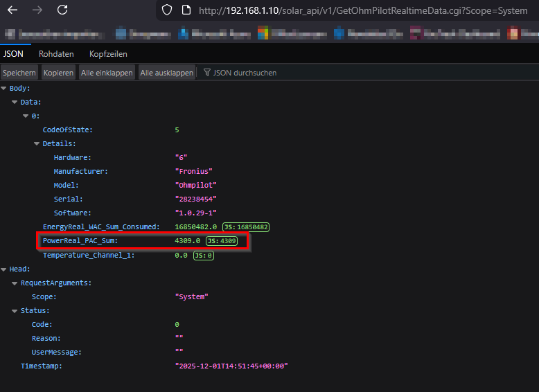
Task: Click the Kopieren button
Action: 58,73
